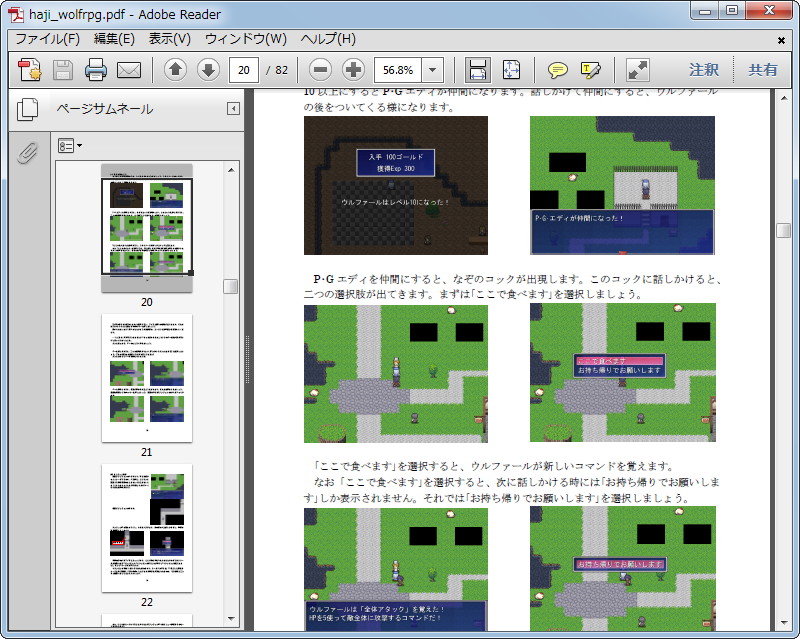The image size is (800, 639).
Task: Open the 共有 share pane
Action: (x=763, y=70)
